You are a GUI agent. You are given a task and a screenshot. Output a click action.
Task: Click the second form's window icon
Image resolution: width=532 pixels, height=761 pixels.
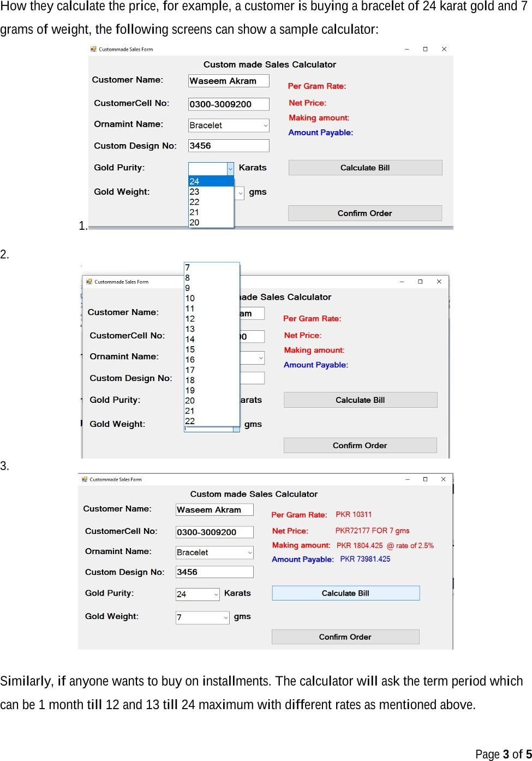[x=89, y=282]
